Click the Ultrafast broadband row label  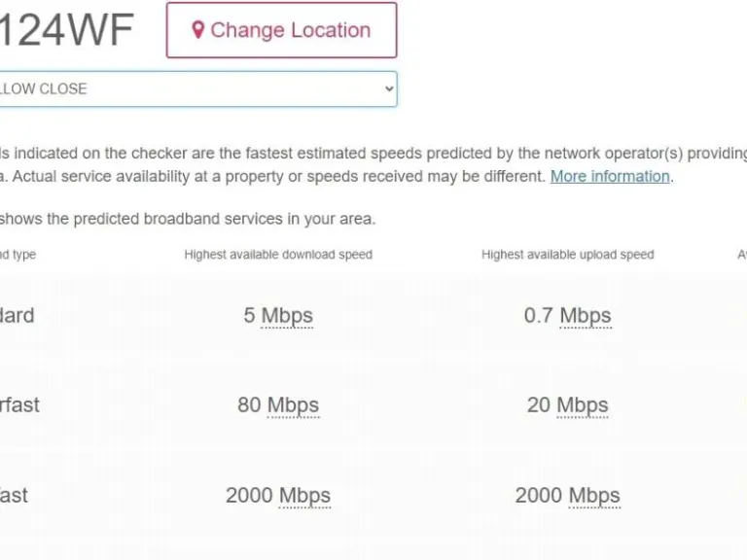tap(14, 496)
